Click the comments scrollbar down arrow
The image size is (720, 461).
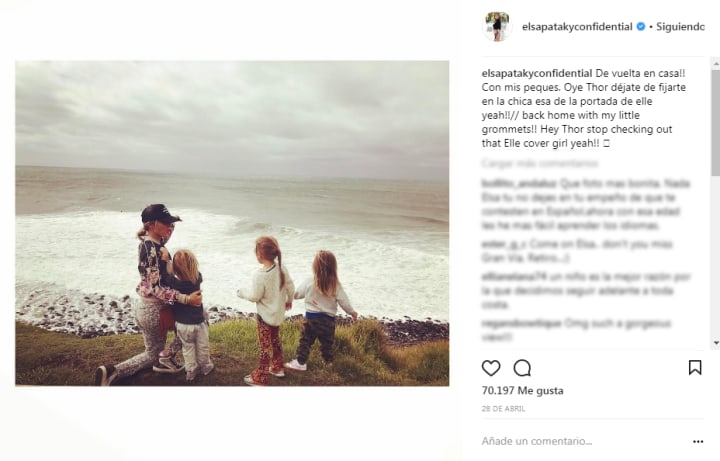(x=716, y=343)
